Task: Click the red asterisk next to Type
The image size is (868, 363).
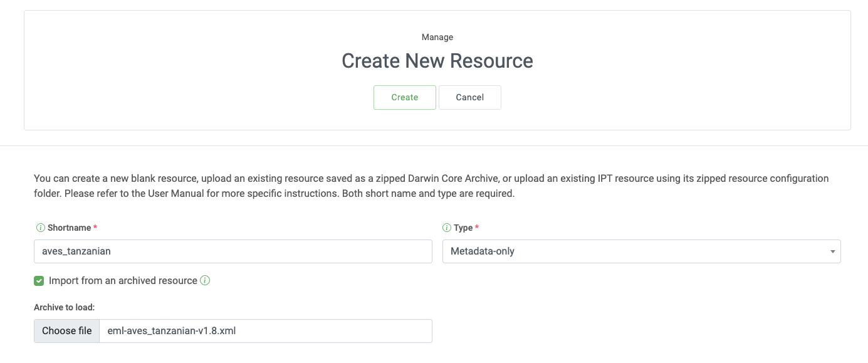Action: coord(477,228)
